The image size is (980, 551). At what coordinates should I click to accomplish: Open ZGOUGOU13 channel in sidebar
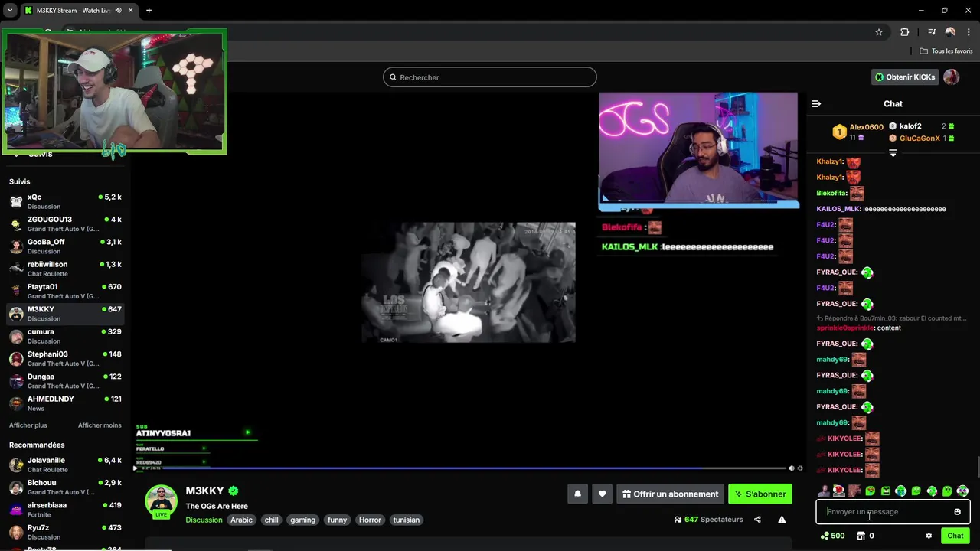pos(65,224)
